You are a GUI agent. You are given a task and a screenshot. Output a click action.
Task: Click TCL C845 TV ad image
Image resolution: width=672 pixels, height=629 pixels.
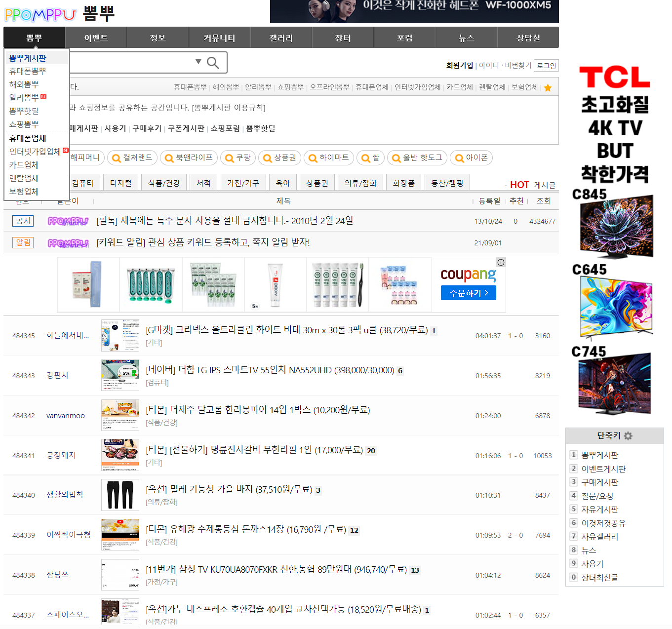[617, 226]
